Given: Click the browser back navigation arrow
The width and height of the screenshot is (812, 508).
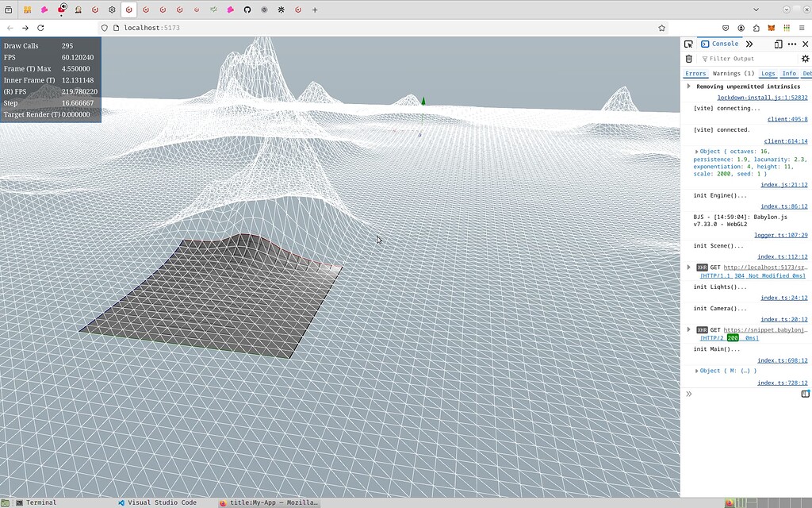Looking at the screenshot, I should [11, 27].
